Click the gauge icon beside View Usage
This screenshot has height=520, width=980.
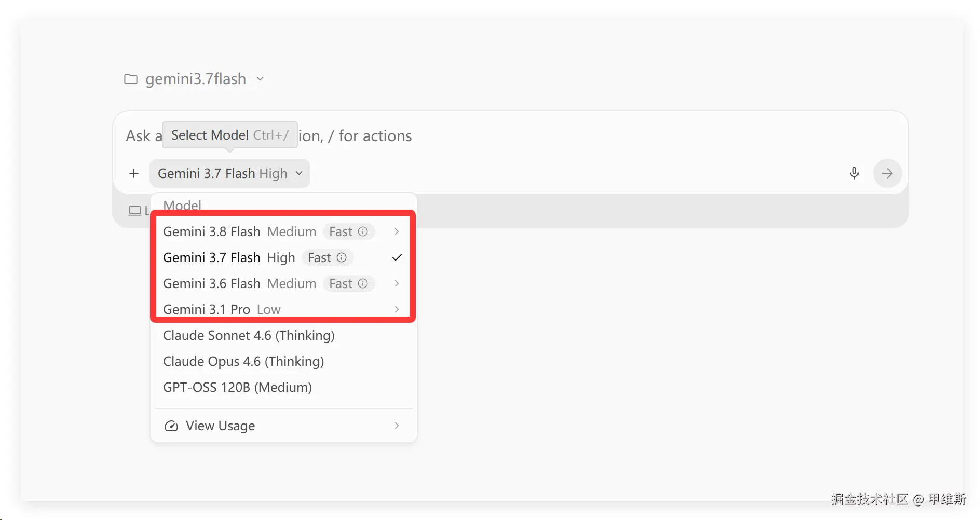(171, 426)
